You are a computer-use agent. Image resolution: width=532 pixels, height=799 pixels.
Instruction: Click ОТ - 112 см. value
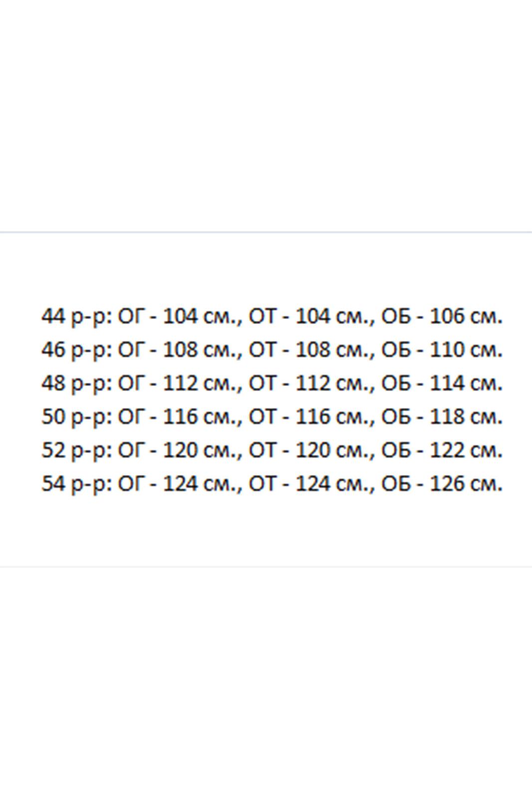[x=310, y=383]
